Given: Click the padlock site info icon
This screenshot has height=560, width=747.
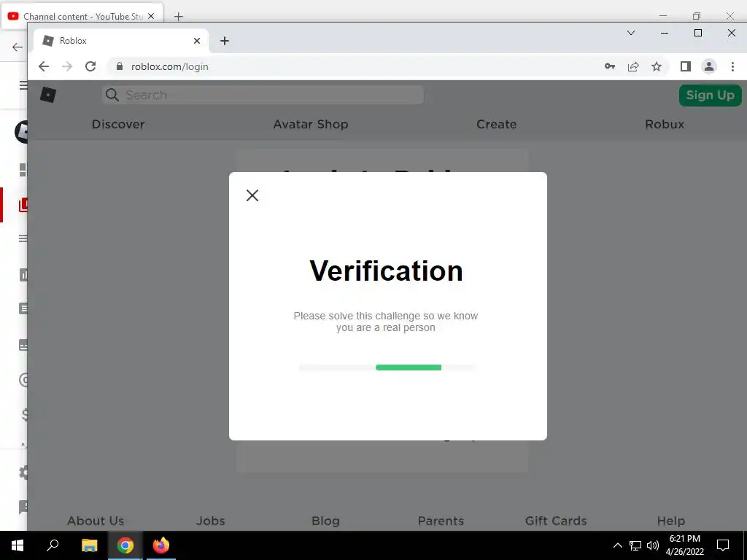Looking at the screenshot, I should (x=120, y=66).
